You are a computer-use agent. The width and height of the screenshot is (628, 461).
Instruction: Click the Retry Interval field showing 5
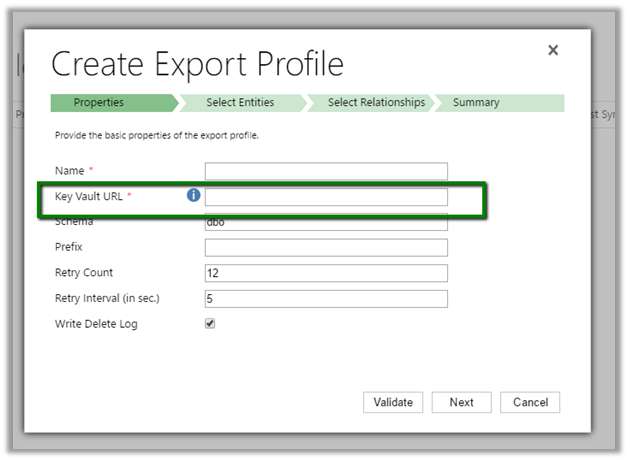pyautogui.click(x=326, y=299)
